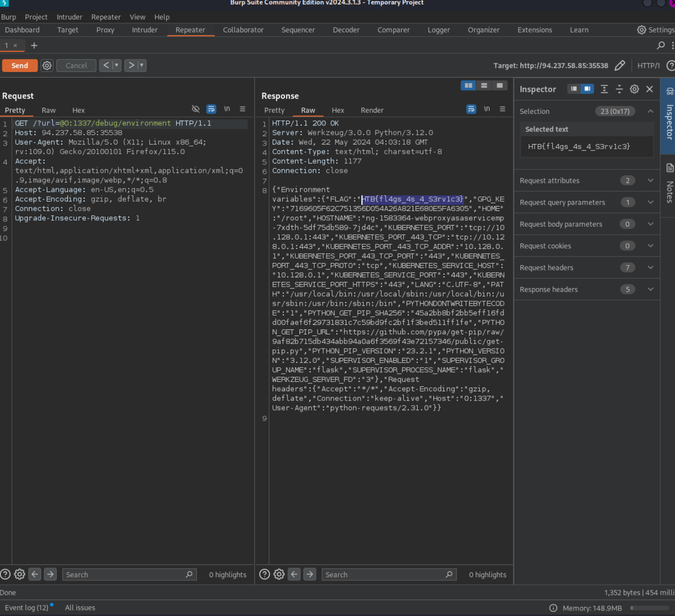The width and height of the screenshot is (675, 616).
Task: Open the View menu
Action: pyautogui.click(x=137, y=17)
